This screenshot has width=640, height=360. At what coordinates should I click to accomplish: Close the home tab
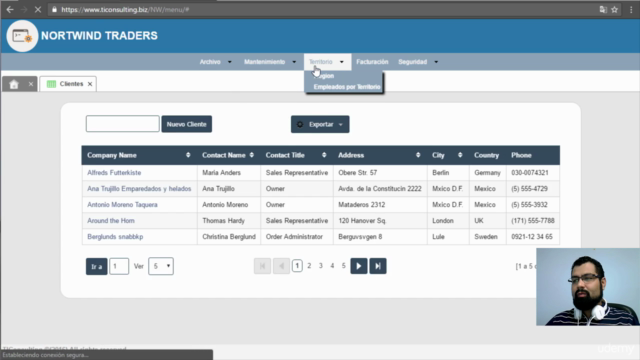[x=31, y=84]
